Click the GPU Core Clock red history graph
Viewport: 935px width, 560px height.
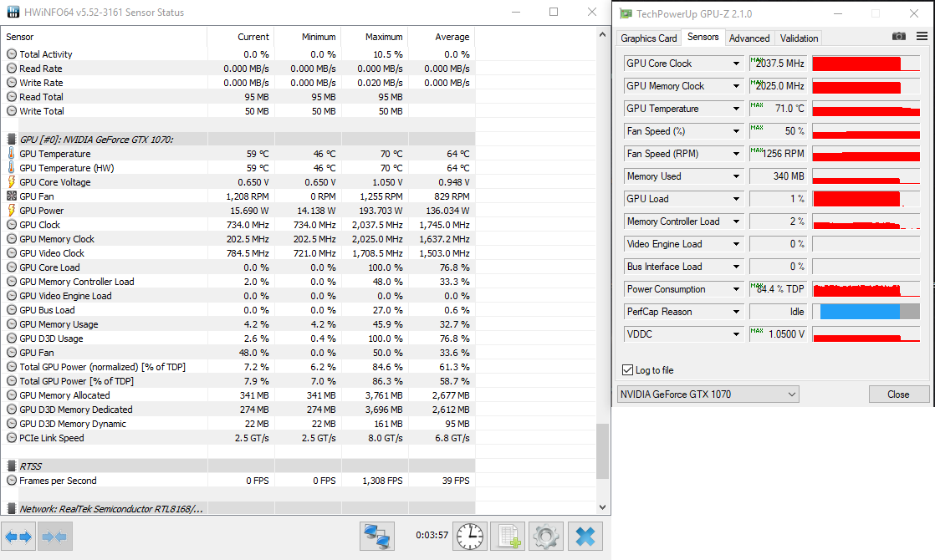pyautogui.click(x=866, y=64)
